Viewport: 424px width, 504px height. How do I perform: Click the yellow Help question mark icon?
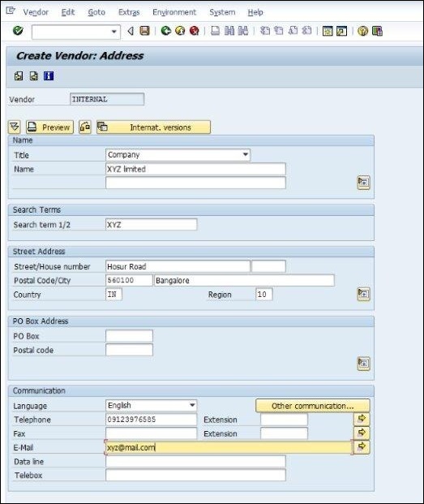pos(362,31)
